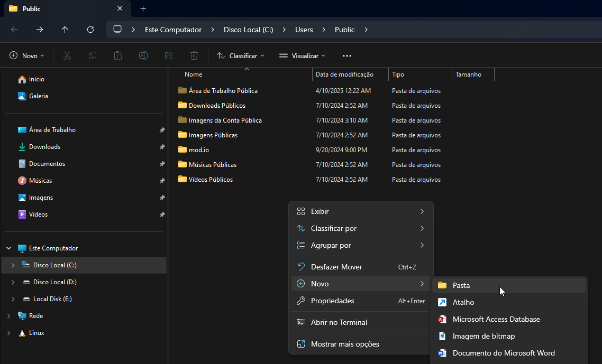Open the Classificar sort dropdown
Image resolution: width=602 pixels, height=364 pixels.
pyautogui.click(x=241, y=55)
